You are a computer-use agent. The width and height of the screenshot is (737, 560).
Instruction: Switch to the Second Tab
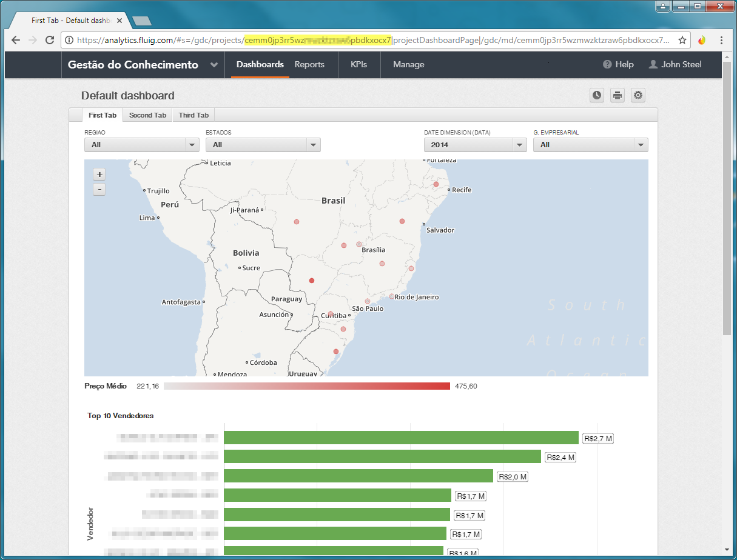point(147,115)
